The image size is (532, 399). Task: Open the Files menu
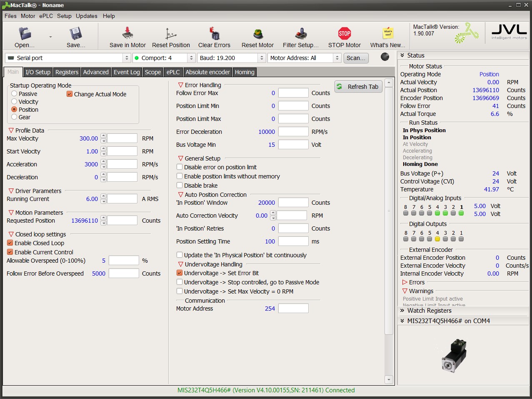coord(10,16)
